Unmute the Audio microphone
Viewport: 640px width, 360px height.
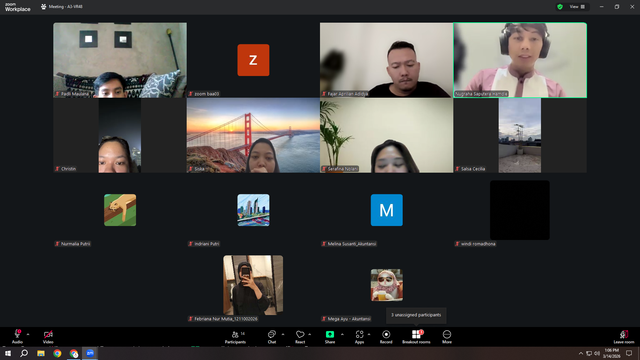coord(17,337)
